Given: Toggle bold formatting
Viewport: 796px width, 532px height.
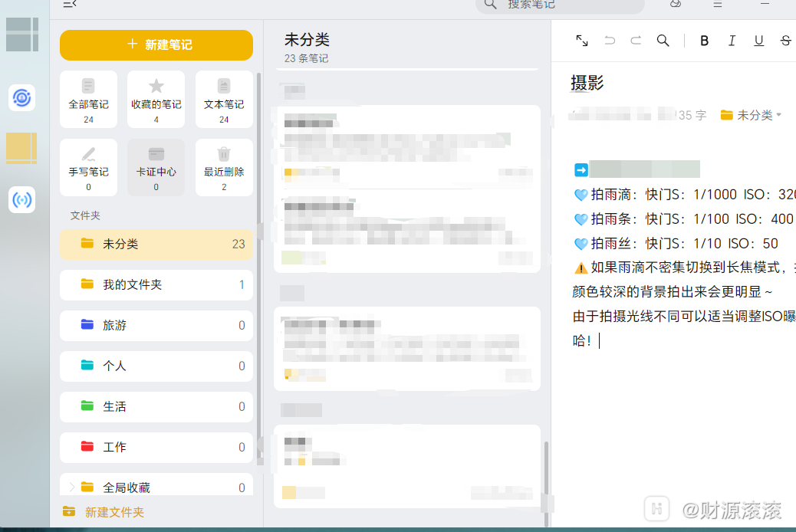Looking at the screenshot, I should (x=705, y=41).
